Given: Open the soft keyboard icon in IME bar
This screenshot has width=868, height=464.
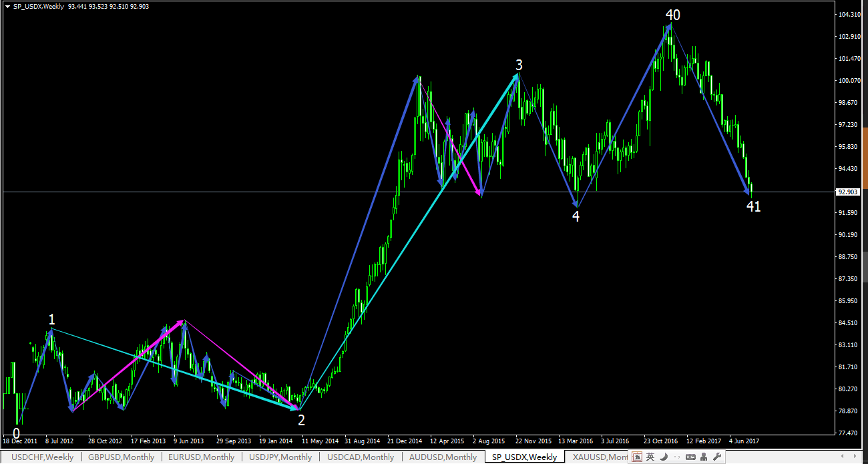Looking at the screenshot, I should pyautogui.click(x=690, y=457).
